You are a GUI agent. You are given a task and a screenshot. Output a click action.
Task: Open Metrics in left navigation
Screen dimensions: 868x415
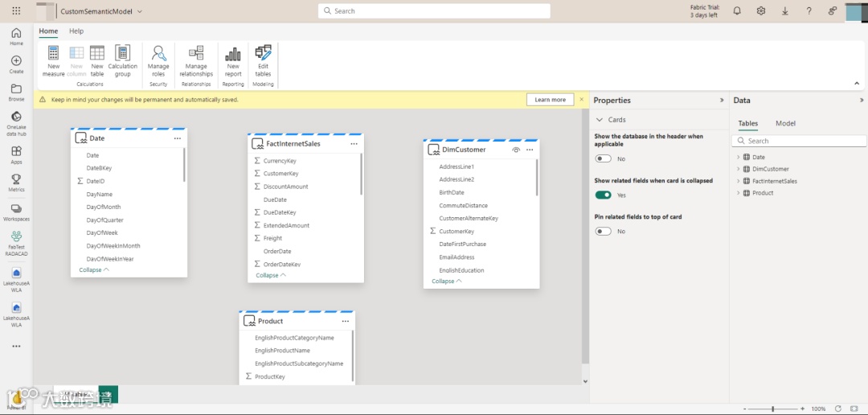click(16, 183)
